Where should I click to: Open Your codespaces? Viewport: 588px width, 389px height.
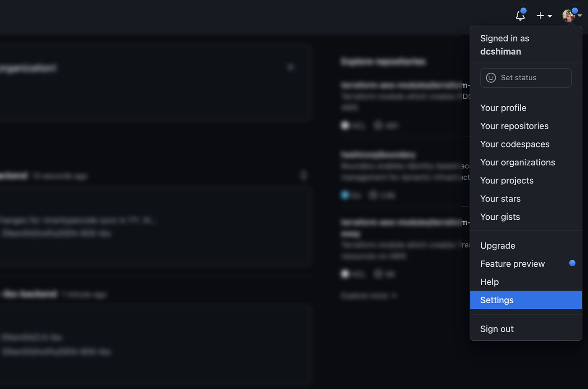[515, 144]
